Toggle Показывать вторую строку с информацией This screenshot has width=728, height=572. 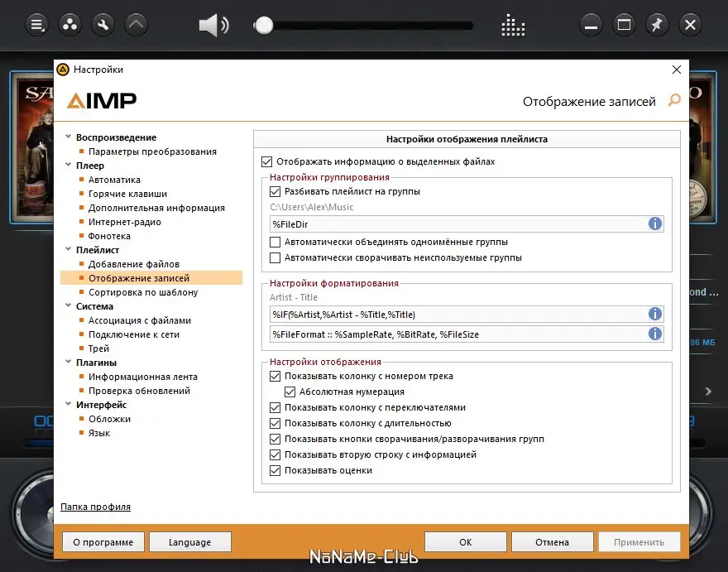click(275, 455)
